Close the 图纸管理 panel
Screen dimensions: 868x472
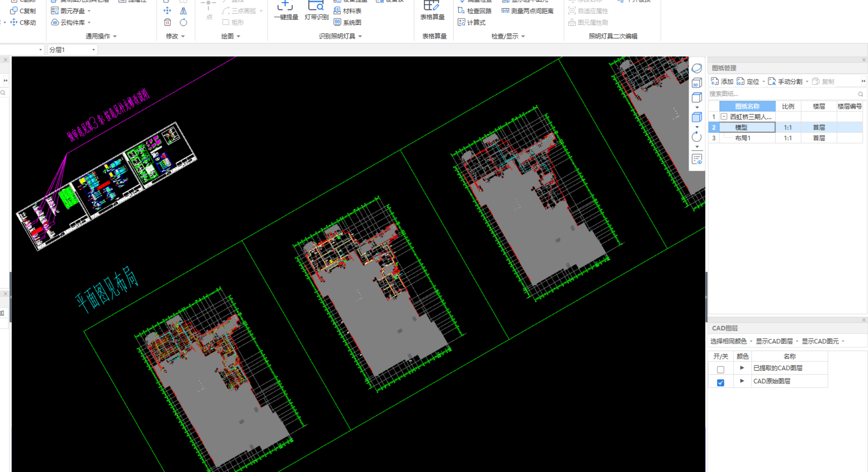tap(864, 60)
